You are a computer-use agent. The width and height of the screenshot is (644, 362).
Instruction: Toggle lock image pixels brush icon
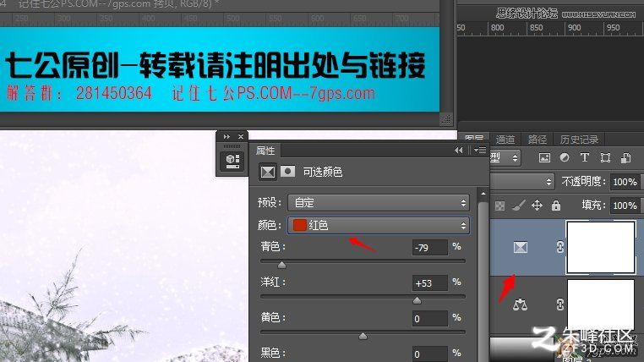[x=519, y=205]
